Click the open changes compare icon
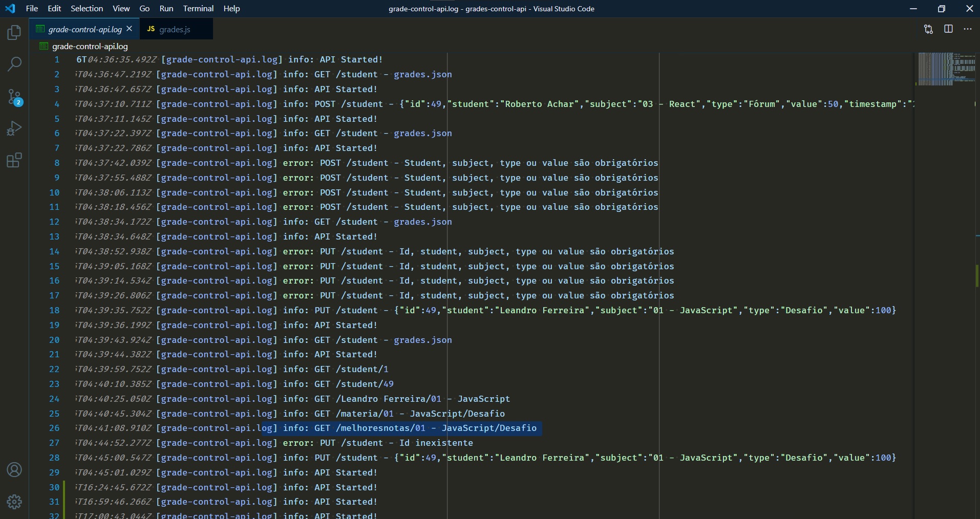 click(928, 29)
